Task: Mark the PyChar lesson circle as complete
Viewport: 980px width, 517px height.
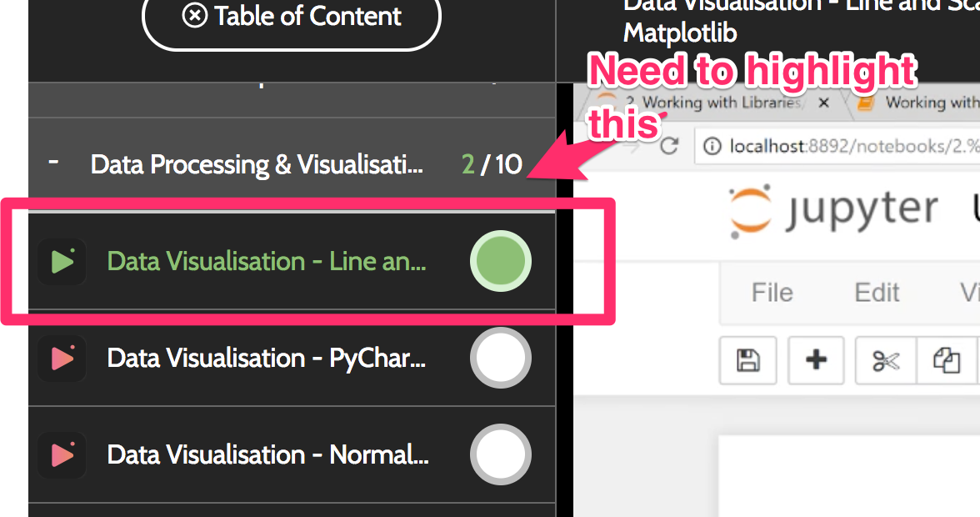Action: [500, 358]
